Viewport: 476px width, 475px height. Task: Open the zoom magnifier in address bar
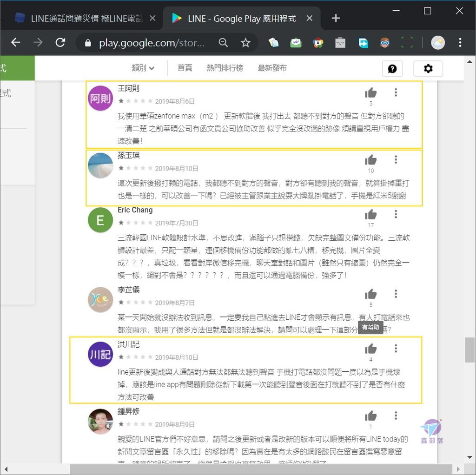[x=223, y=42]
